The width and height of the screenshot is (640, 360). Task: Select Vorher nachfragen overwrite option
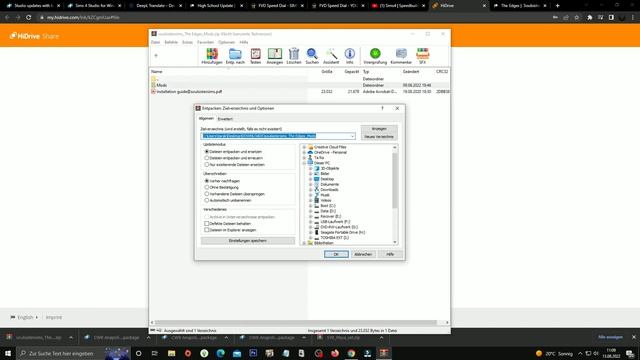[207, 181]
